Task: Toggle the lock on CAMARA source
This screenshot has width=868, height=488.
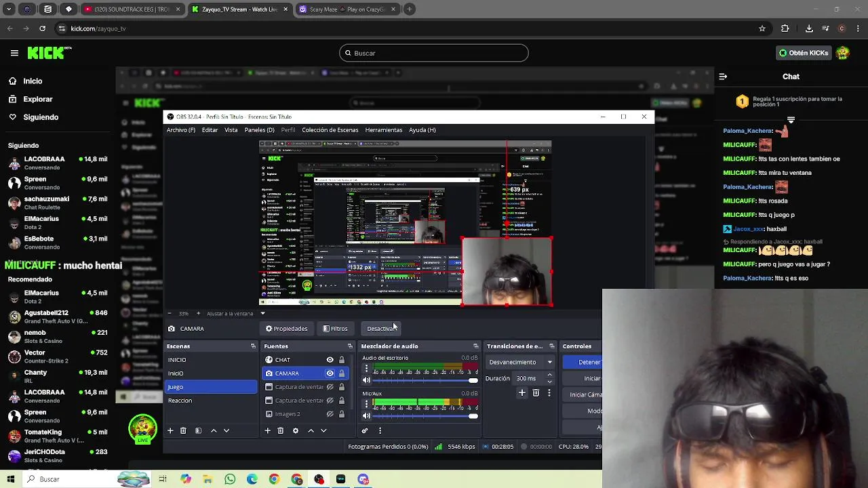Action: pyautogui.click(x=342, y=373)
